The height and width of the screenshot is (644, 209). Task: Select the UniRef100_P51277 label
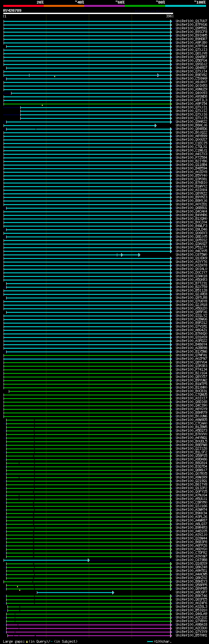(191, 247)
